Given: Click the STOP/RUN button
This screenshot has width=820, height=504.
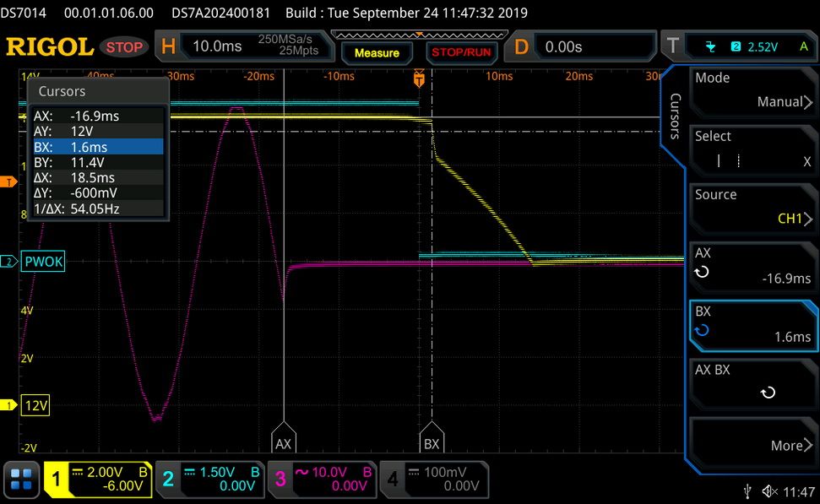Looking at the screenshot, I should coord(461,53).
